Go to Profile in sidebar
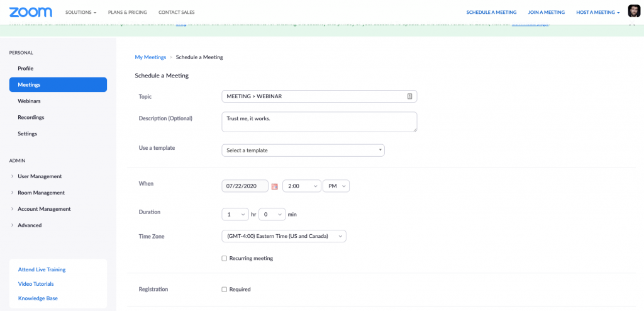644x311 pixels. (25, 68)
